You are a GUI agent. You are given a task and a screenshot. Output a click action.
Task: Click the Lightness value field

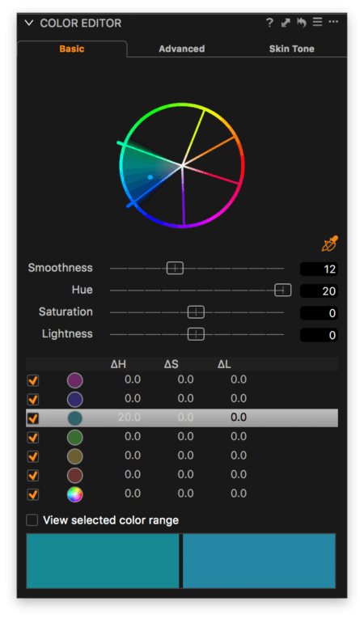click(x=319, y=336)
